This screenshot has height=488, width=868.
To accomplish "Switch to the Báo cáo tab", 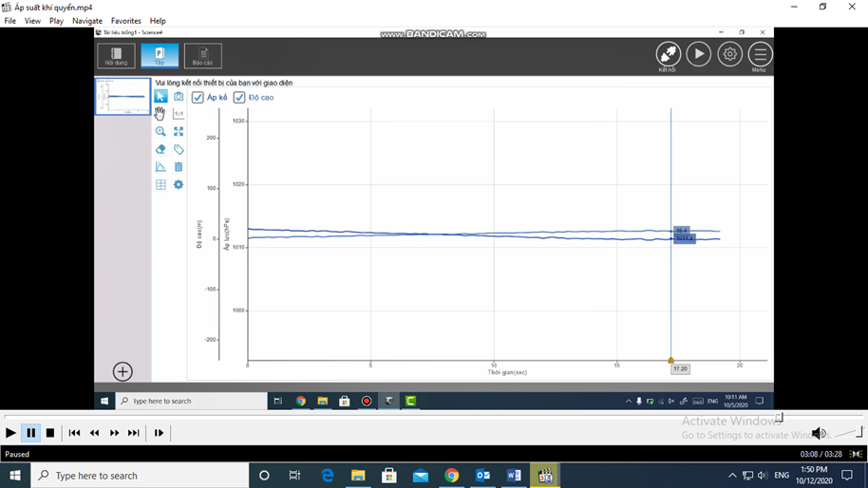I will [x=202, y=56].
